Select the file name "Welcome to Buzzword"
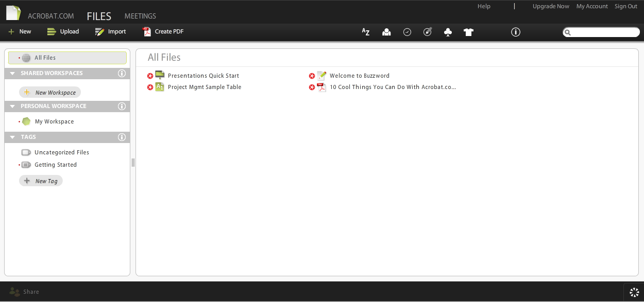 tap(360, 76)
